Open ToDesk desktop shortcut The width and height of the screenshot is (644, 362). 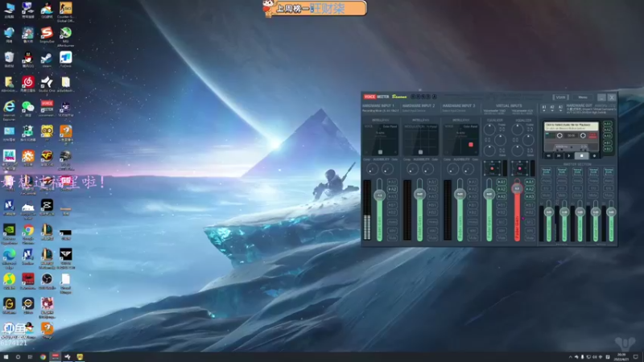click(66, 58)
